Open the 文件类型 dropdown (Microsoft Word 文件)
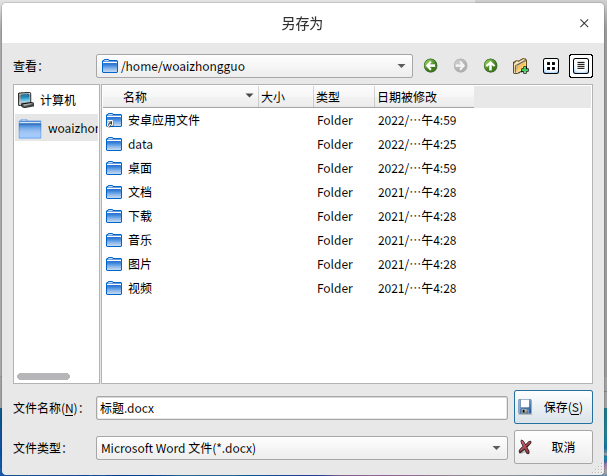The height and width of the screenshot is (476, 607). (302, 448)
